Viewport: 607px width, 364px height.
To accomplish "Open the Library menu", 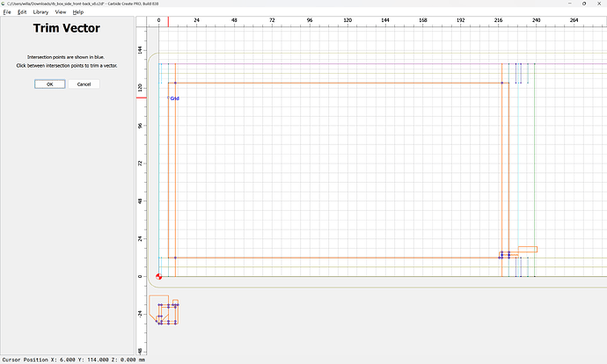I will (40, 12).
